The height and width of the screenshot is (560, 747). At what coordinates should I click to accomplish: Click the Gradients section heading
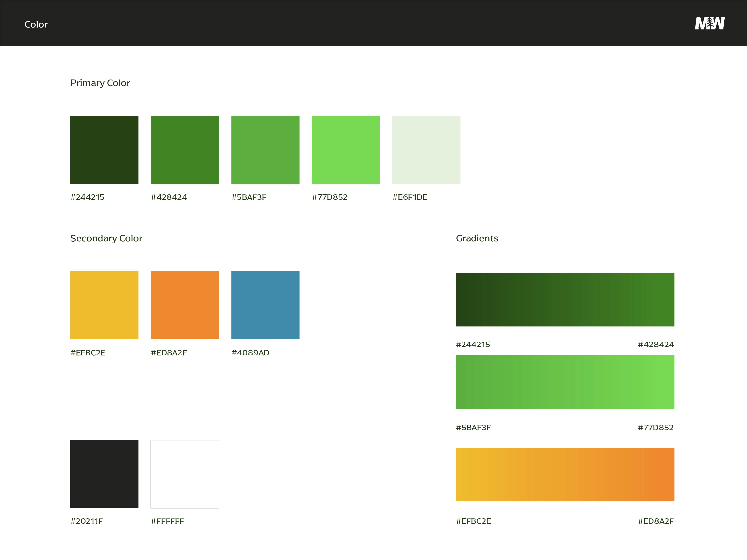click(x=477, y=238)
